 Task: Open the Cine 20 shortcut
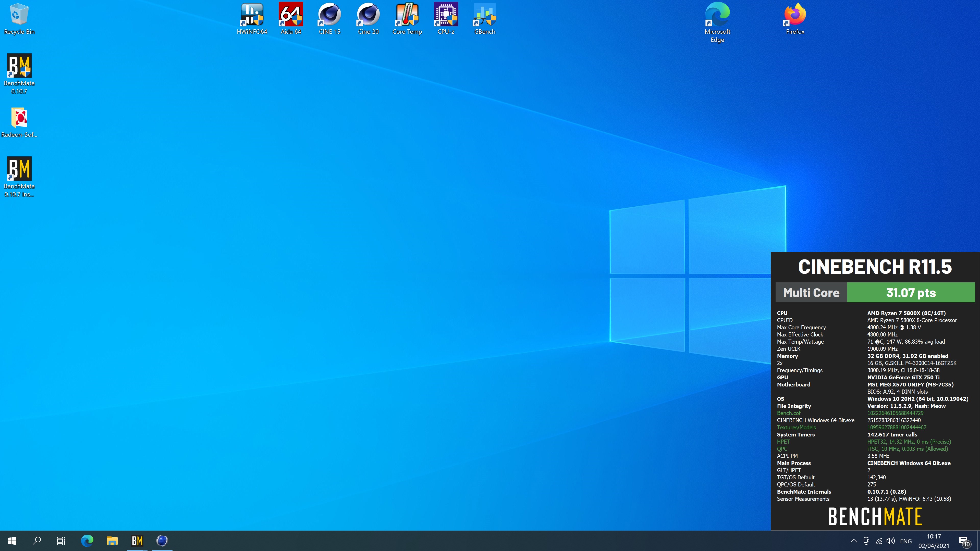368,19
